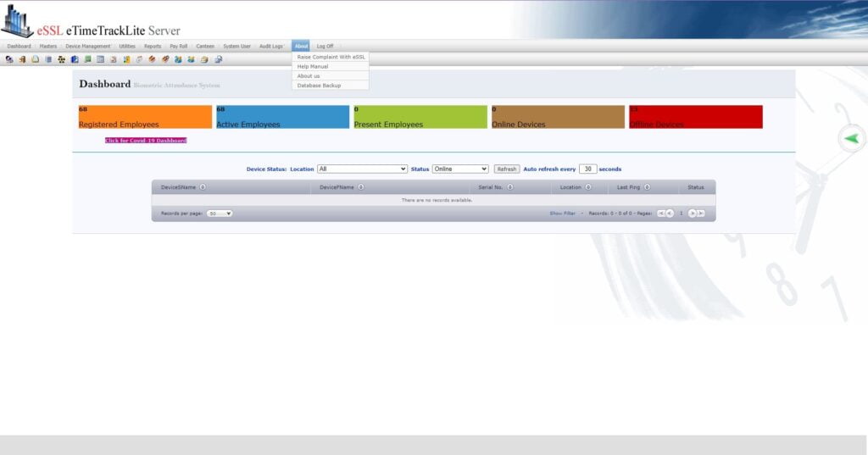868x455 pixels.
Task: Open the Masters menu
Action: click(48, 46)
